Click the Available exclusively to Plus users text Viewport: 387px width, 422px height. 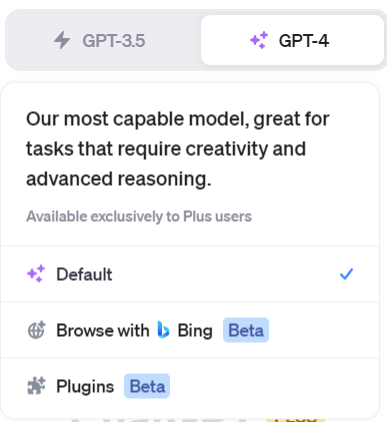point(139,216)
